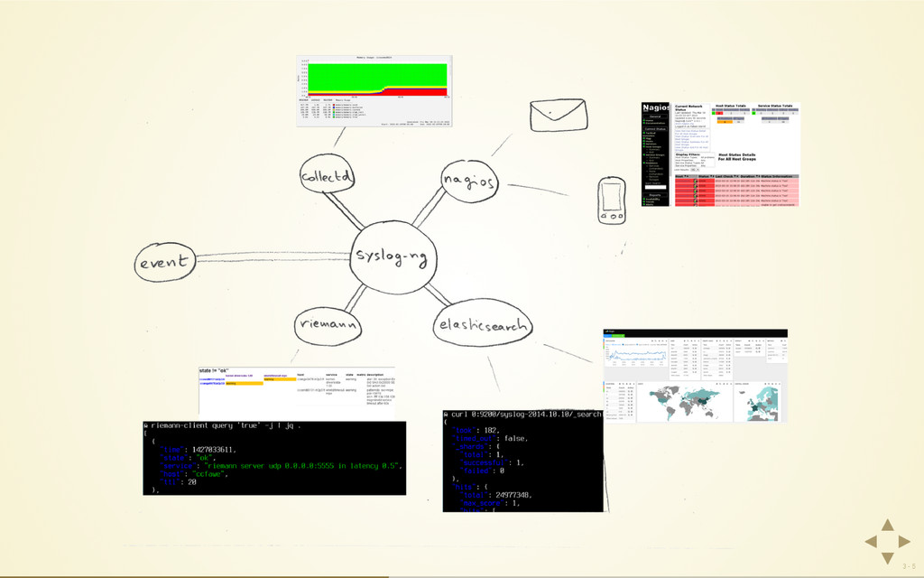Click the slide progress bar at the bottom
This screenshot has width=924, height=578.
point(462,576)
